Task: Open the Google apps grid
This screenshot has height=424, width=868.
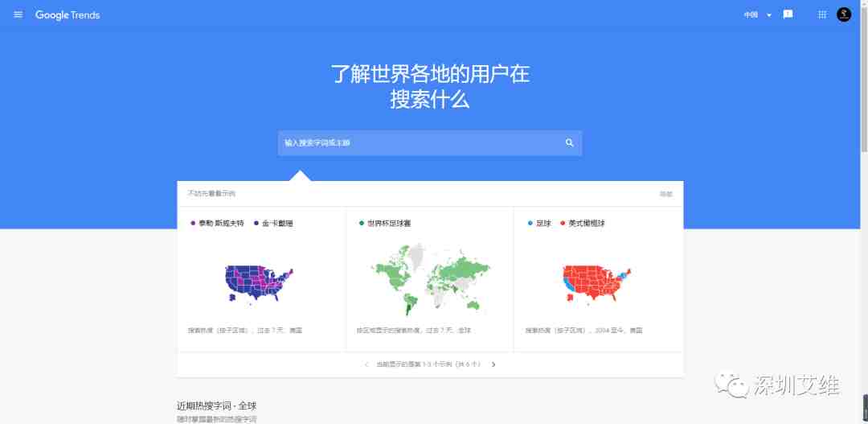Action: [x=822, y=14]
